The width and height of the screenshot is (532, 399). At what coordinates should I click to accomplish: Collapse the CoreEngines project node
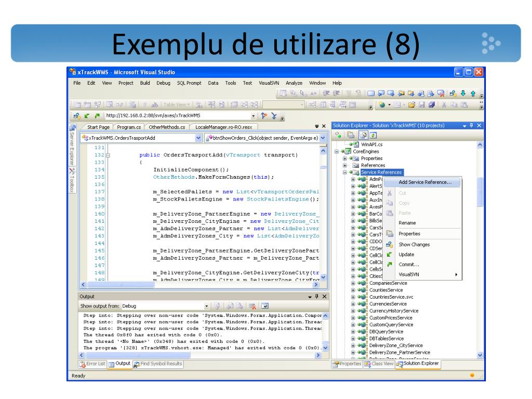337,152
